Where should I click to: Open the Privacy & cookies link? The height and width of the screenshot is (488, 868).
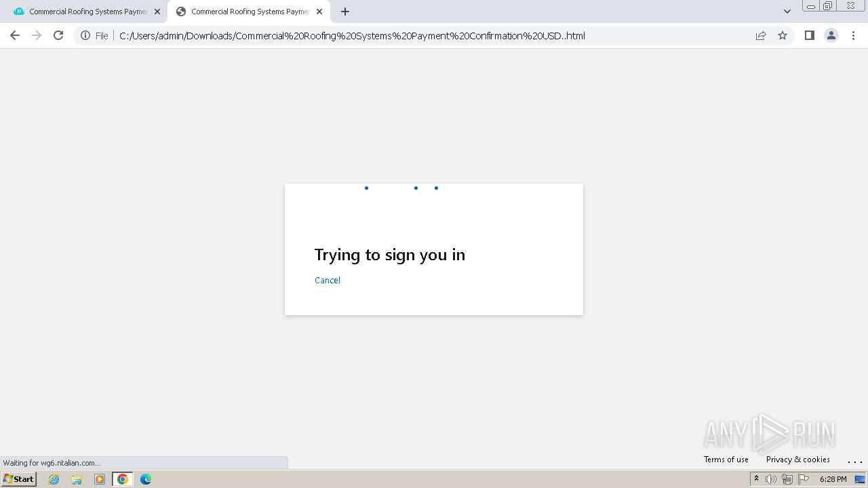(797, 460)
